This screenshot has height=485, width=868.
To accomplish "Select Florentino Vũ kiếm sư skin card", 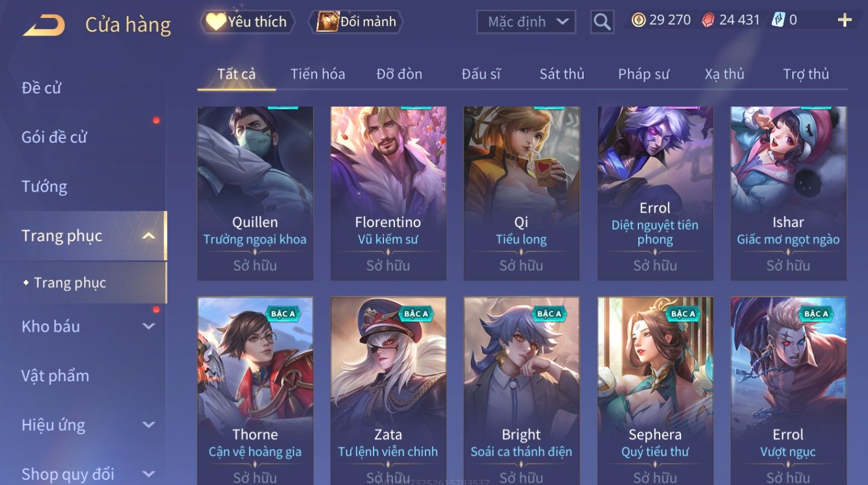I will pyautogui.click(x=388, y=194).
